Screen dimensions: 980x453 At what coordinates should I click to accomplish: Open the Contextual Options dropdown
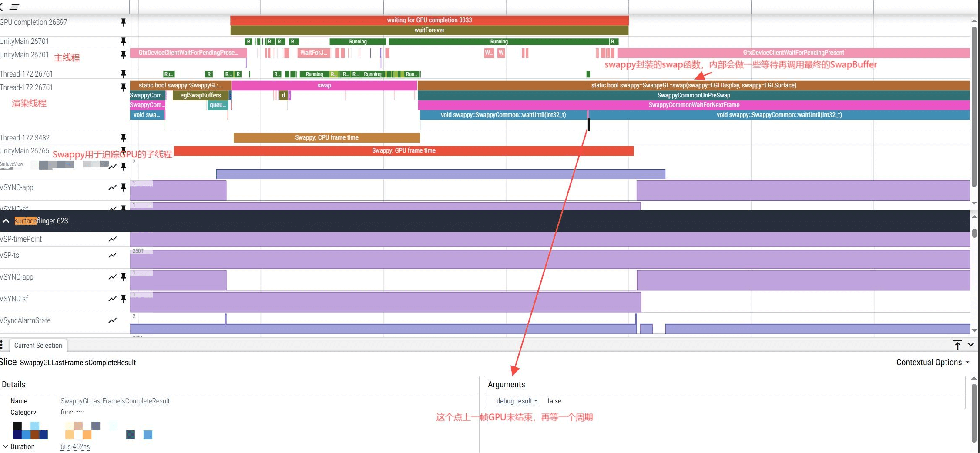click(932, 362)
